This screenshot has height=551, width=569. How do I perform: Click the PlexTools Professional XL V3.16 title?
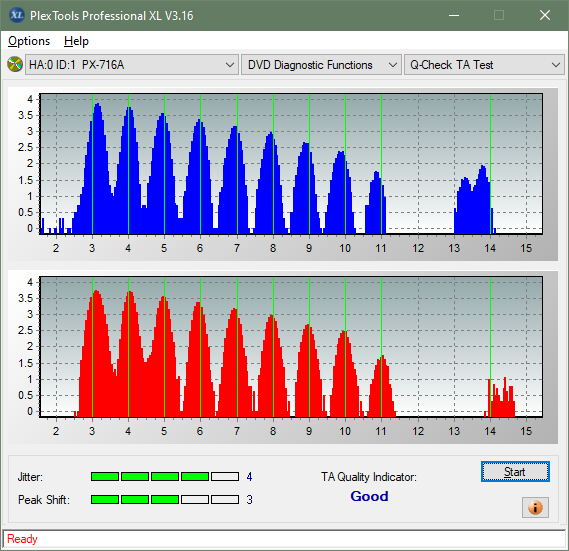[112, 16]
